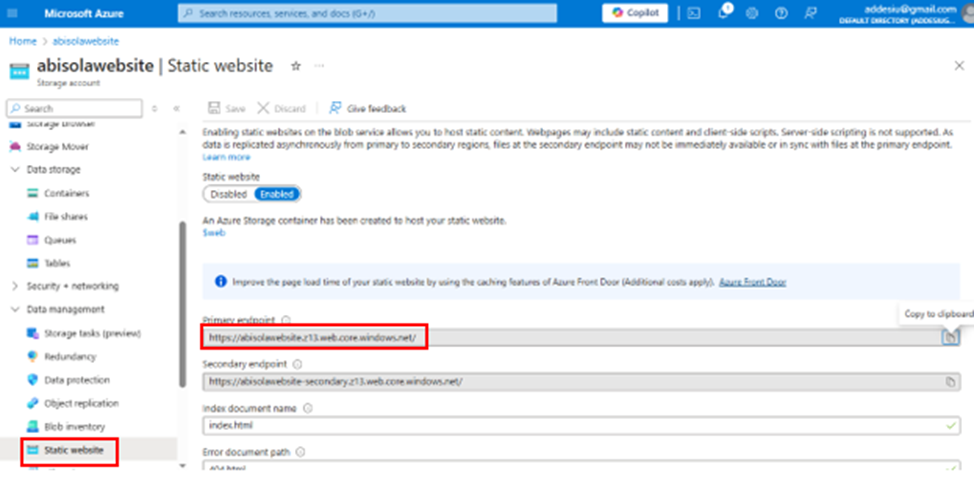Set Static website toggle to Enabled
The height and width of the screenshot is (481, 974).
(277, 194)
